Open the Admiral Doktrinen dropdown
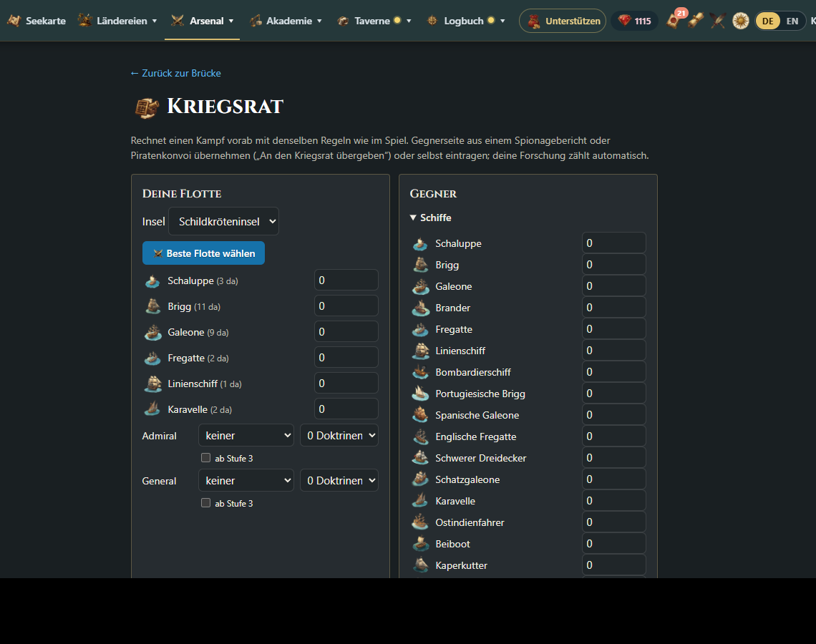The width and height of the screenshot is (816, 644). click(x=339, y=435)
